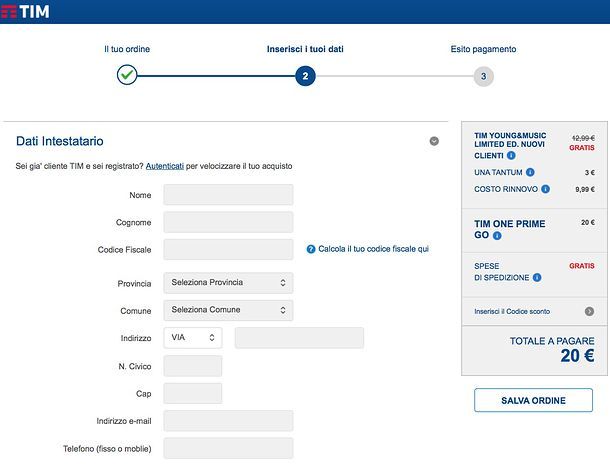Image resolution: width=610 pixels, height=465 pixels.
Task: Click step 2 circle in progress bar
Action: (305, 76)
